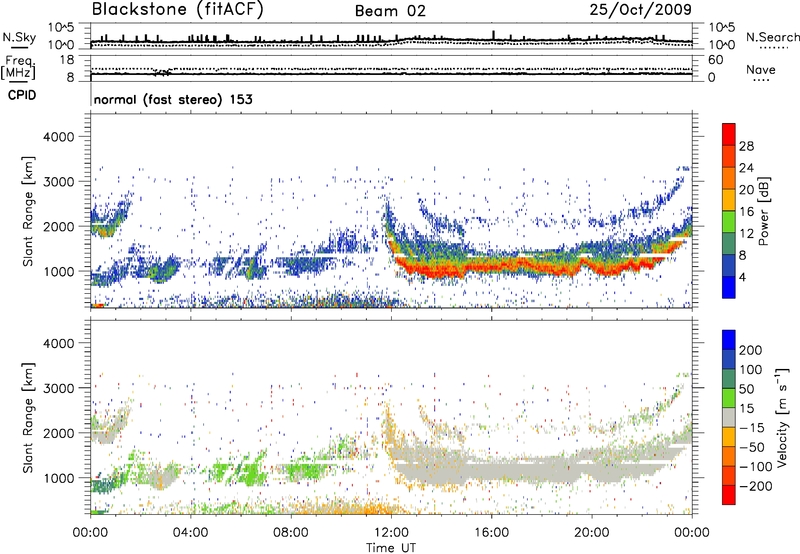The image size is (800, 554).
Task: Click the blue top velocity colorbar swatch
Action: pos(729,340)
